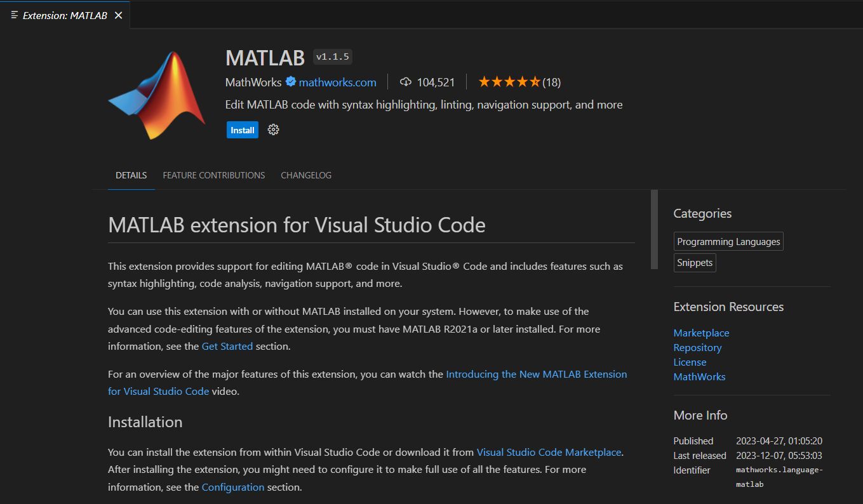This screenshot has height=504, width=863.
Task: Select the Snippets category
Action: pyautogui.click(x=695, y=263)
